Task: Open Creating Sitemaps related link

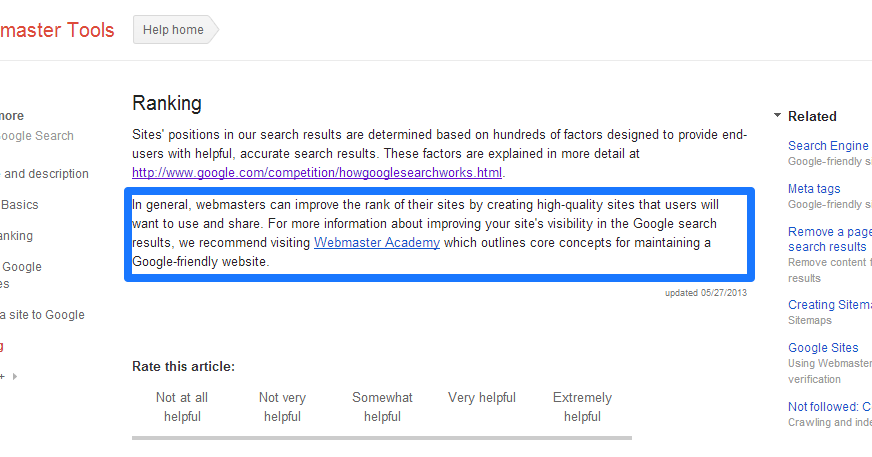Action: pyautogui.click(x=829, y=305)
